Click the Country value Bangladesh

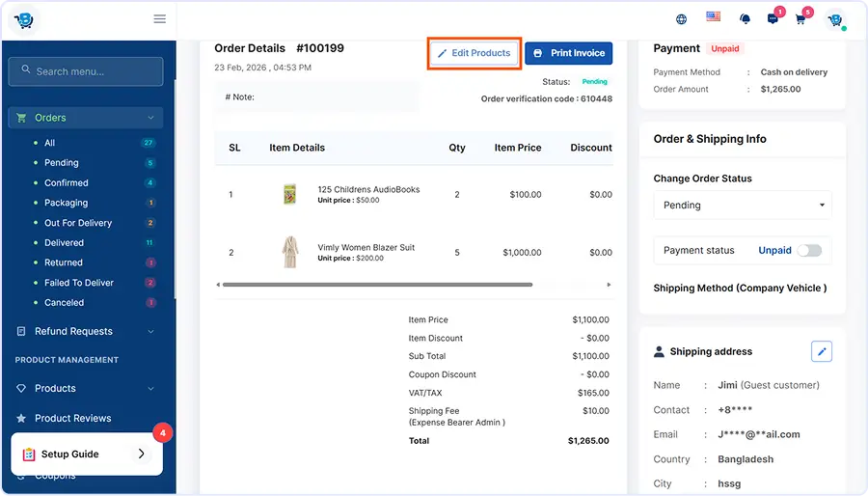tap(746, 459)
